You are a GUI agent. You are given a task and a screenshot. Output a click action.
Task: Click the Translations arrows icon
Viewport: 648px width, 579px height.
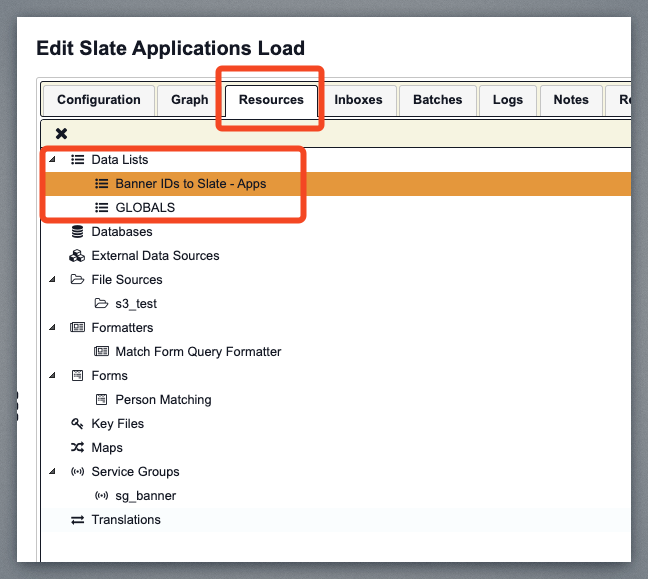pyautogui.click(x=77, y=519)
